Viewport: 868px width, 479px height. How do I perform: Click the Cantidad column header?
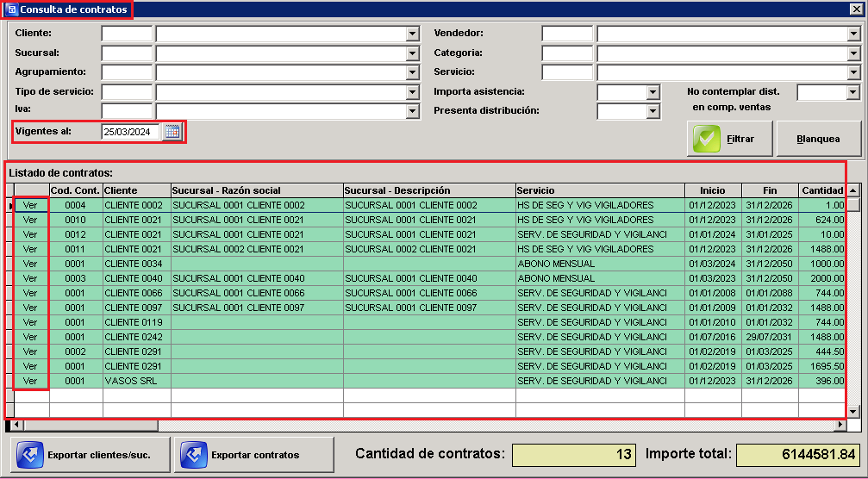point(822,191)
